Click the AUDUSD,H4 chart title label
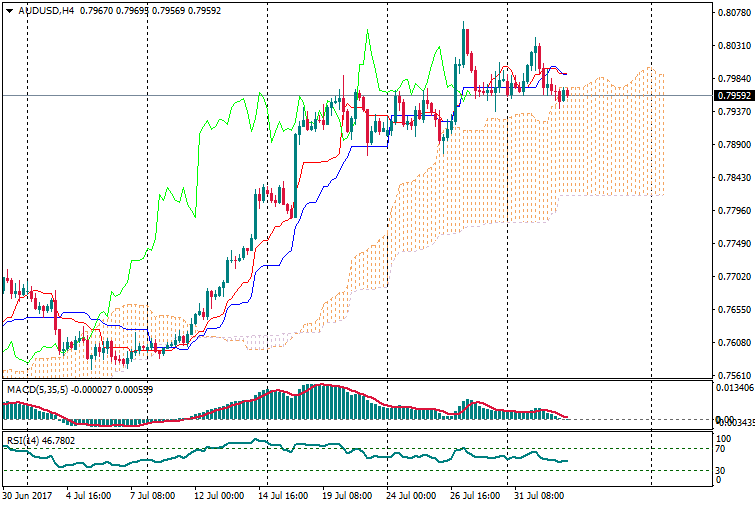Viewport: 755px width, 507px height. pyautogui.click(x=45, y=11)
